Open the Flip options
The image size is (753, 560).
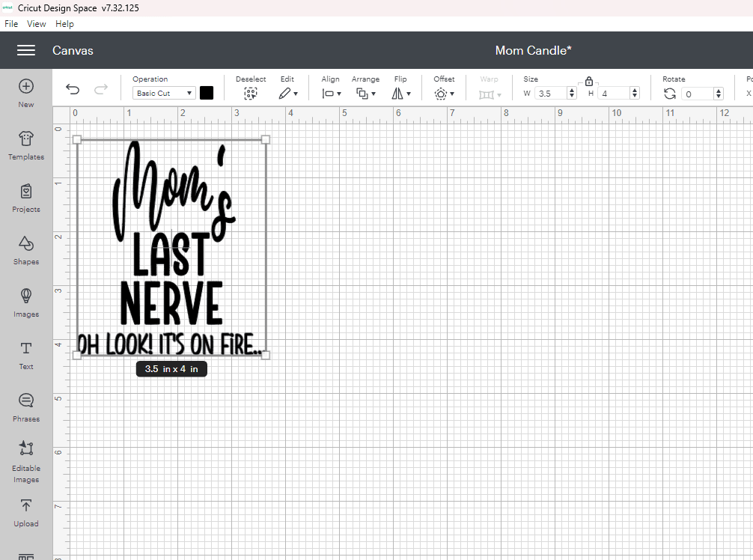[397, 94]
